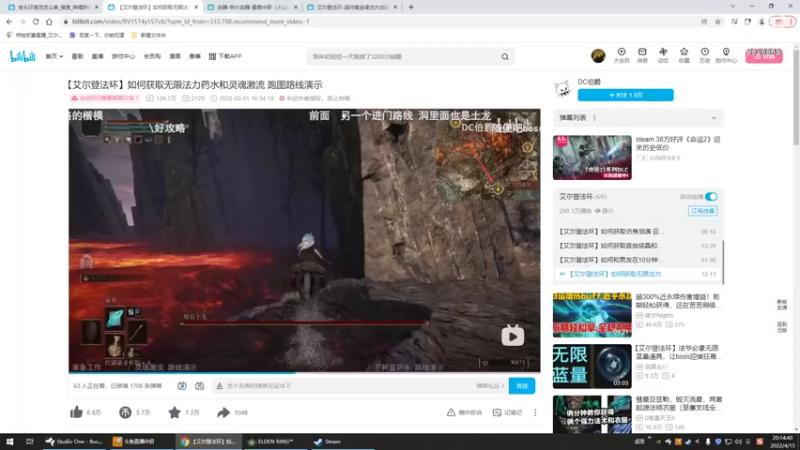Favorite the video with star icon

(174, 412)
